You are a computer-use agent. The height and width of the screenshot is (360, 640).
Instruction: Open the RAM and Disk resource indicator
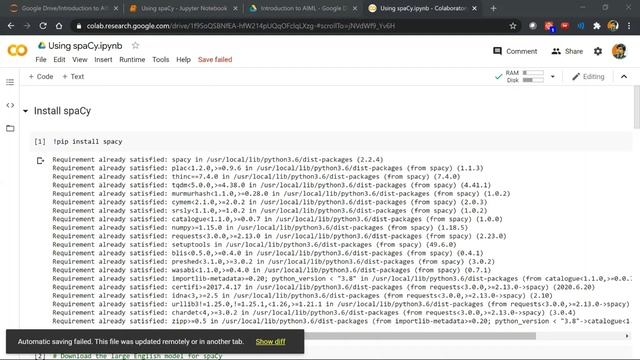(525, 76)
